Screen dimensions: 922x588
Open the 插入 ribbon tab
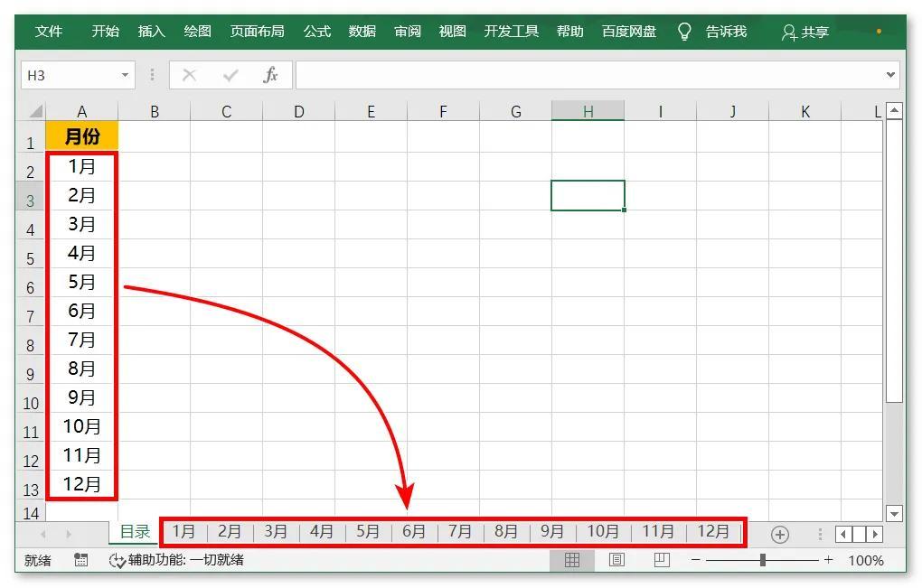click(151, 32)
